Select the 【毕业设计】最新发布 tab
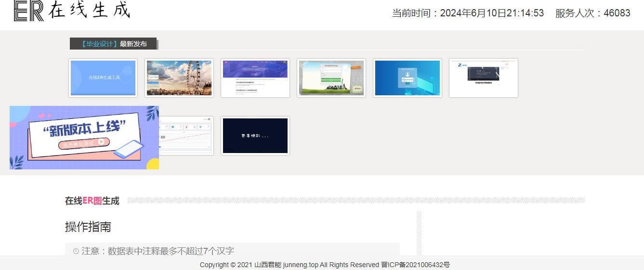Image resolution: width=644 pixels, height=270 pixels. pos(114,44)
